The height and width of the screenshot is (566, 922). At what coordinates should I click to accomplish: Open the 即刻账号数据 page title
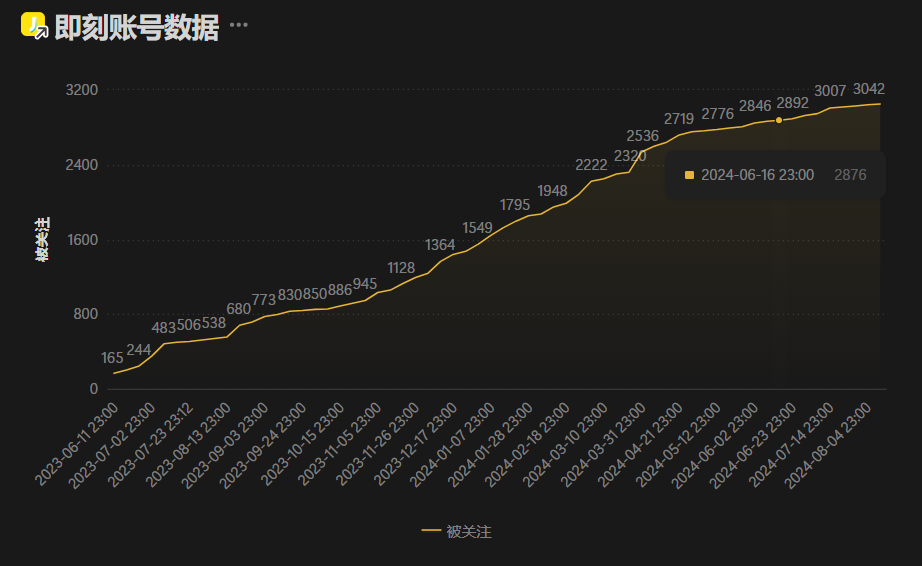(x=136, y=28)
